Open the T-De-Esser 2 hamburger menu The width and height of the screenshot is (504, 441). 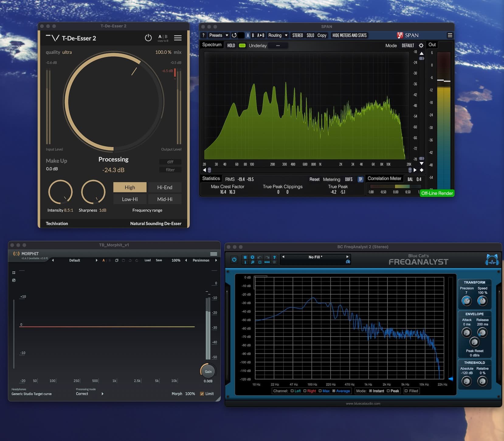[x=178, y=38]
